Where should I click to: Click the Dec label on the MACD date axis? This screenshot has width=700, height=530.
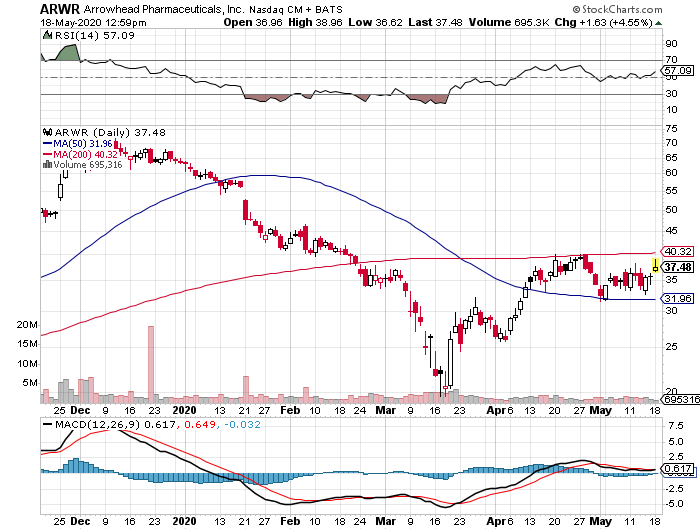pos(80,521)
